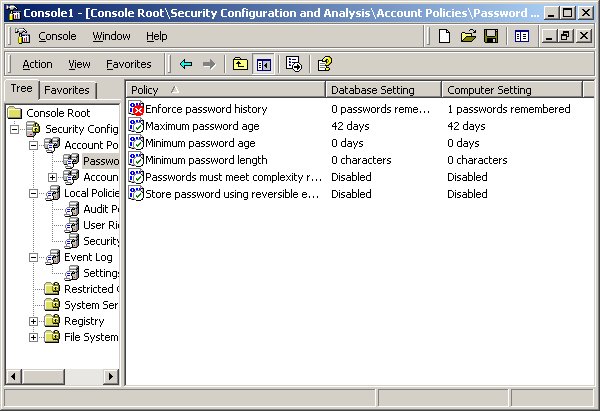
Task: Save the console with the floppy disk icon
Action: pyautogui.click(x=491, y=36)
